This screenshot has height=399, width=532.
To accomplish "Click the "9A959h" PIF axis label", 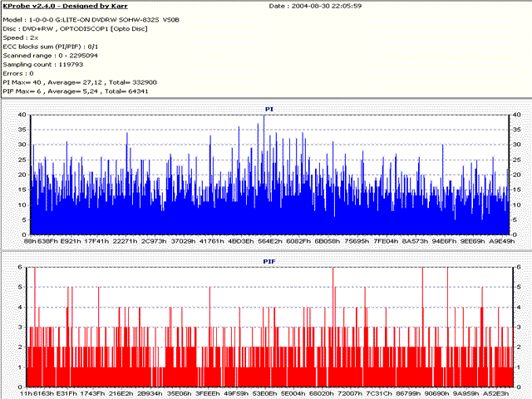I will coord(465,393).
